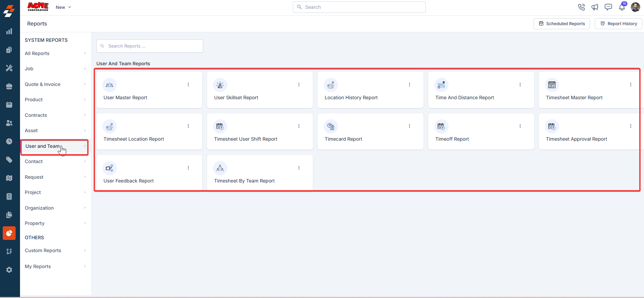Open the notifications bell icon

622,7
